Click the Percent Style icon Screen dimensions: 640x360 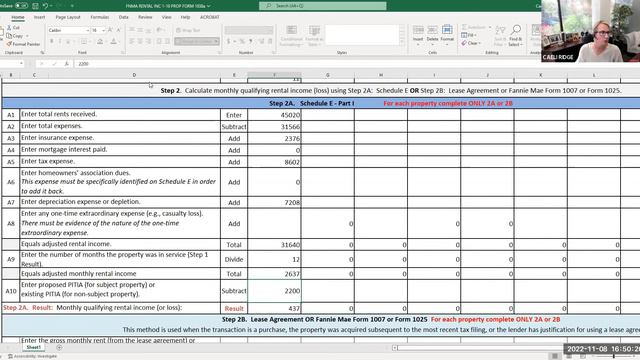click(242, 41)
